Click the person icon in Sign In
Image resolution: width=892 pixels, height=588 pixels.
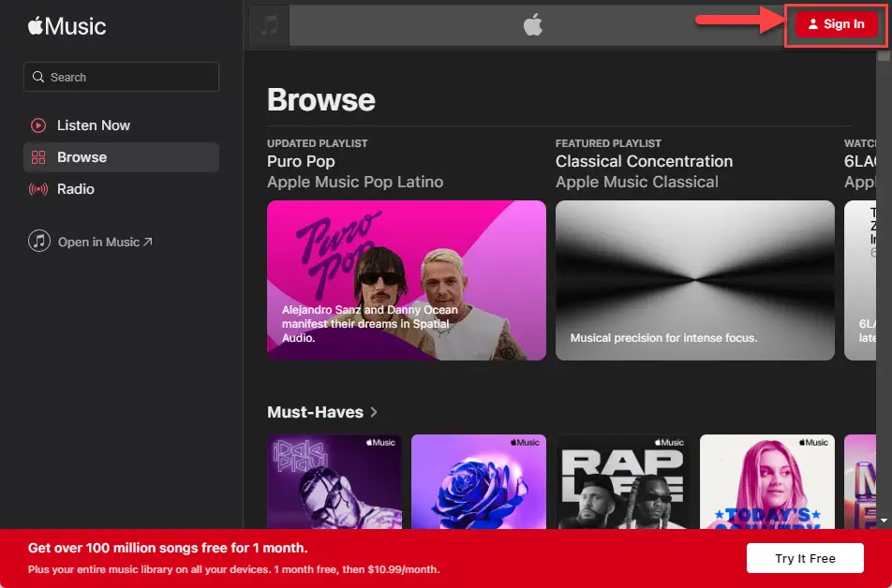[813, 24]
